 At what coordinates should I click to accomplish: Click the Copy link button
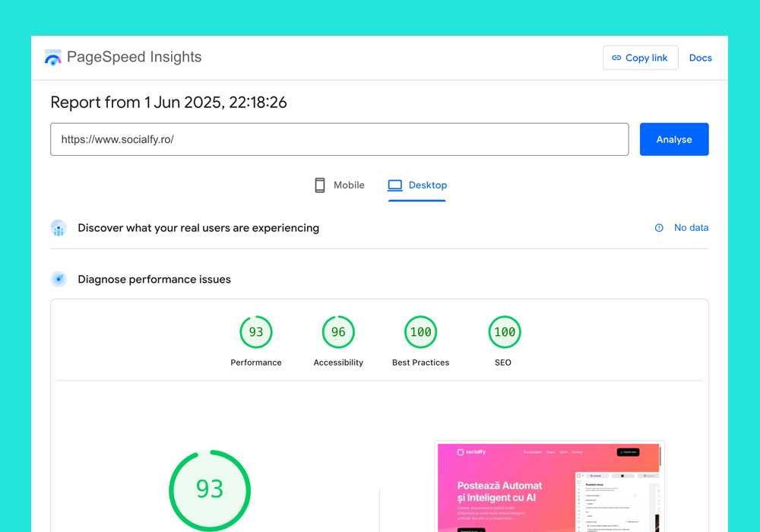click(640, 58)
